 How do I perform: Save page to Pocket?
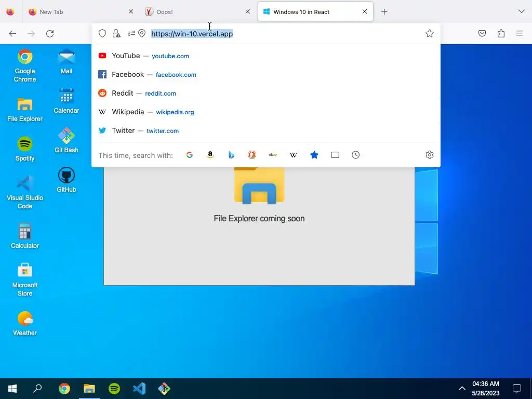482,33
